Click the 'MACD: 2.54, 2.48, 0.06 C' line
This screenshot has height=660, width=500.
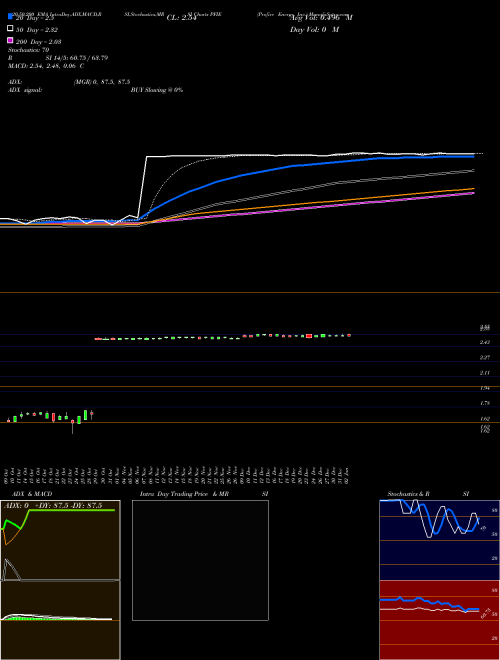(x=46, y=66)
